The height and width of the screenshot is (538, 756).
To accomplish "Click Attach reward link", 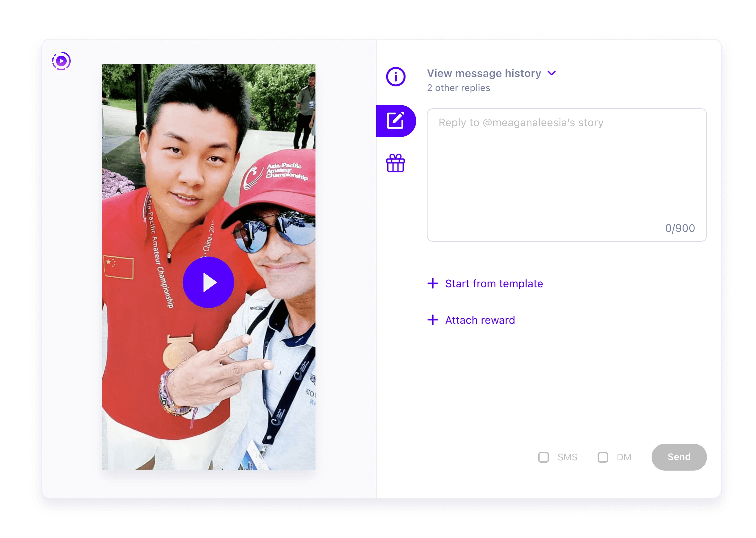I will click(x=480, y=320).
